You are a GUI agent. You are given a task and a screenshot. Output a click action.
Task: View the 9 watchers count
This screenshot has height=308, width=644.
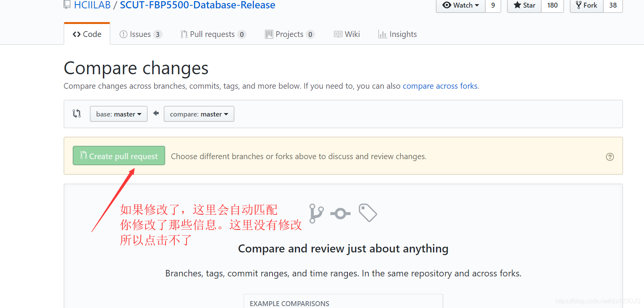[493, 5]
